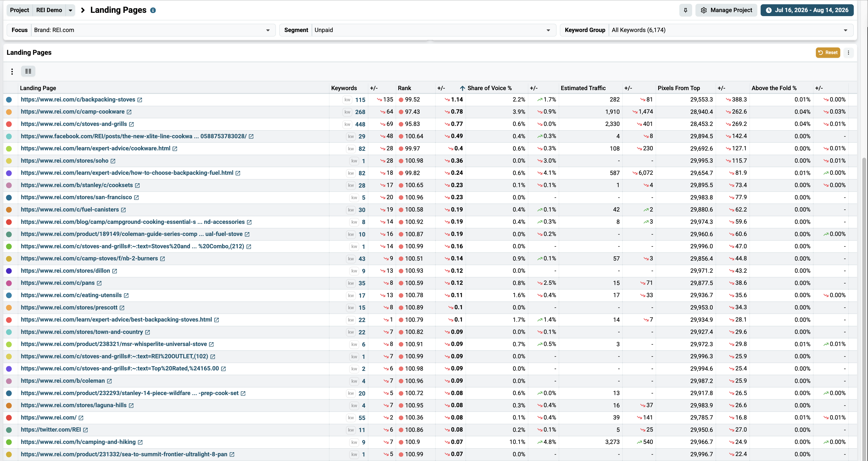Click the Project button
This screenshot has width=868, height=461.
tap(19, 10)
